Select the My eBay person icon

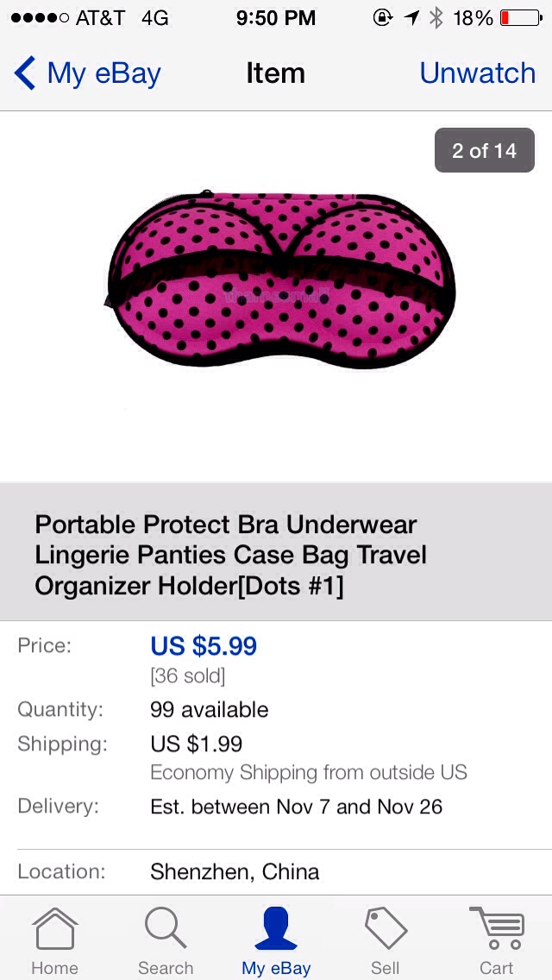pyautogui.click(x=276, y=929)
